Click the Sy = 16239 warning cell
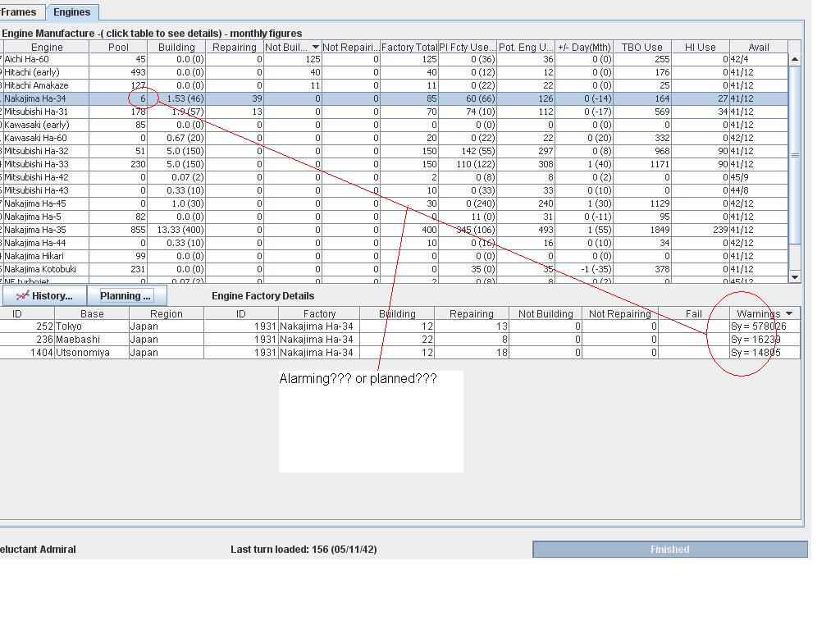The image size is (840, 630). pyautogui.click(x=765, y=340)
